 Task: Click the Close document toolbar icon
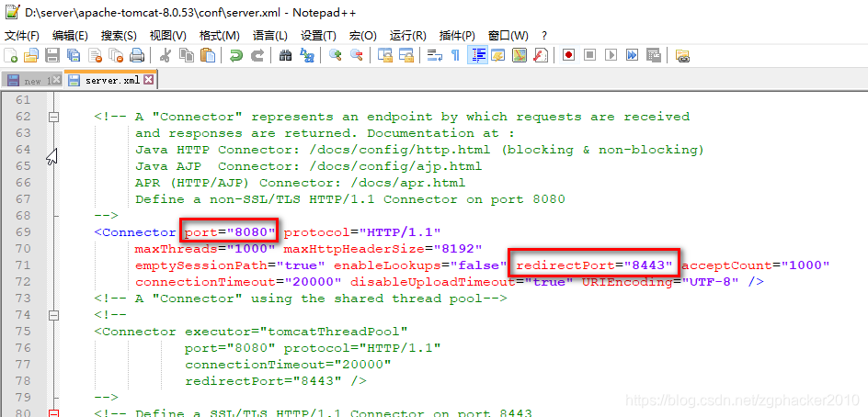tap(96, 55)
